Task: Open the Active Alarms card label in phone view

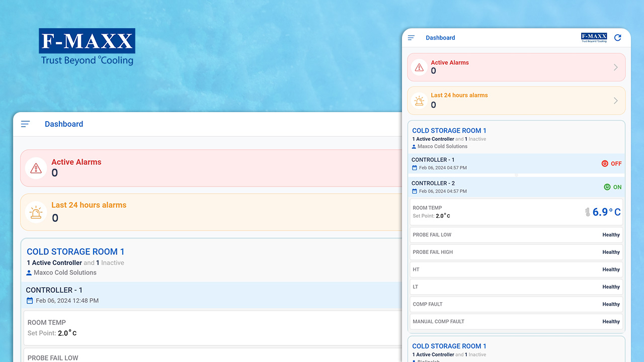Action: [450, 63]
